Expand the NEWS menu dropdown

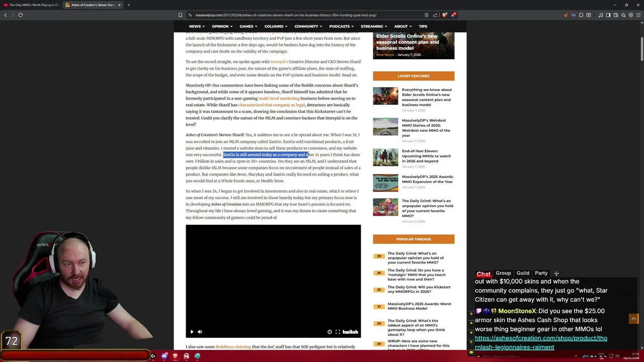[197, 26]
